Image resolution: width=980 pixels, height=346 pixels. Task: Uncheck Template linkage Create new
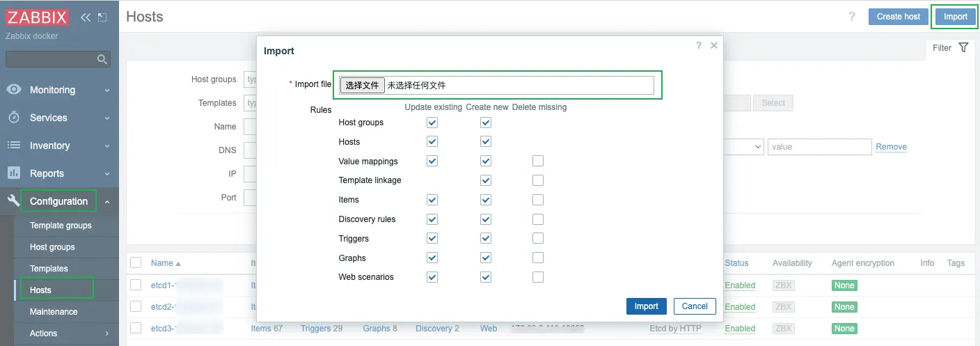486,180
